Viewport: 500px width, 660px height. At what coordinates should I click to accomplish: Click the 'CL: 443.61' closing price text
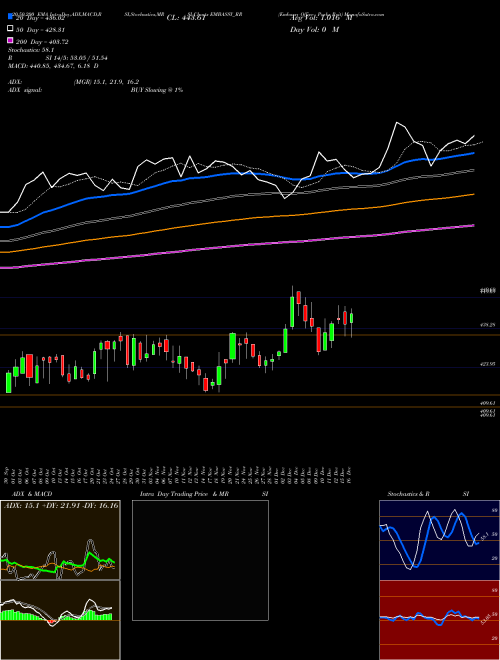point(186,18)
